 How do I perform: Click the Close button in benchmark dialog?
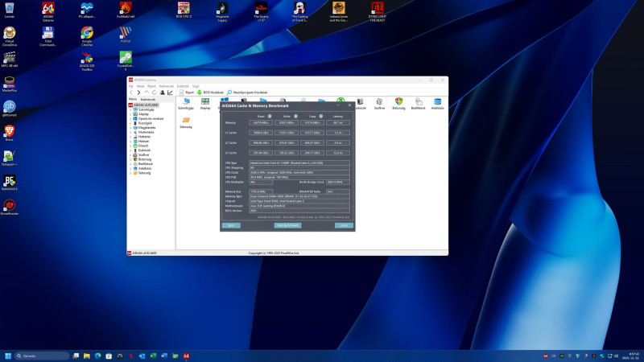pos(344,225)
